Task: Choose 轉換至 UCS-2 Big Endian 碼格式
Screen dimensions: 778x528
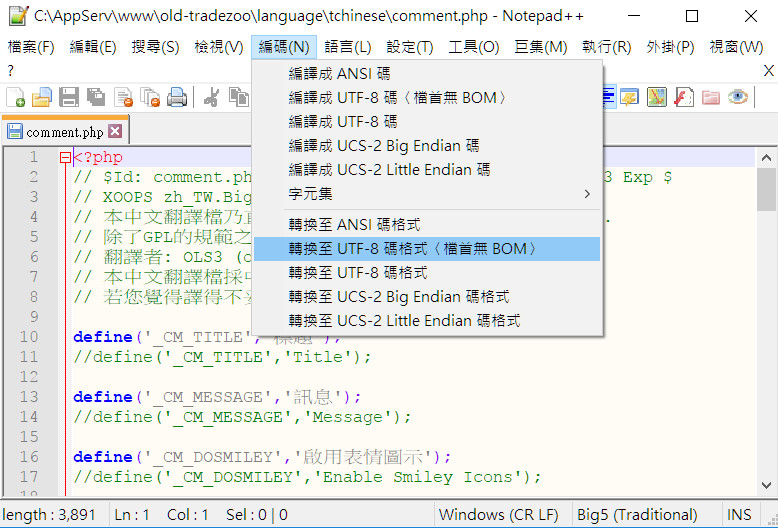Action: [x=427, y=296]
